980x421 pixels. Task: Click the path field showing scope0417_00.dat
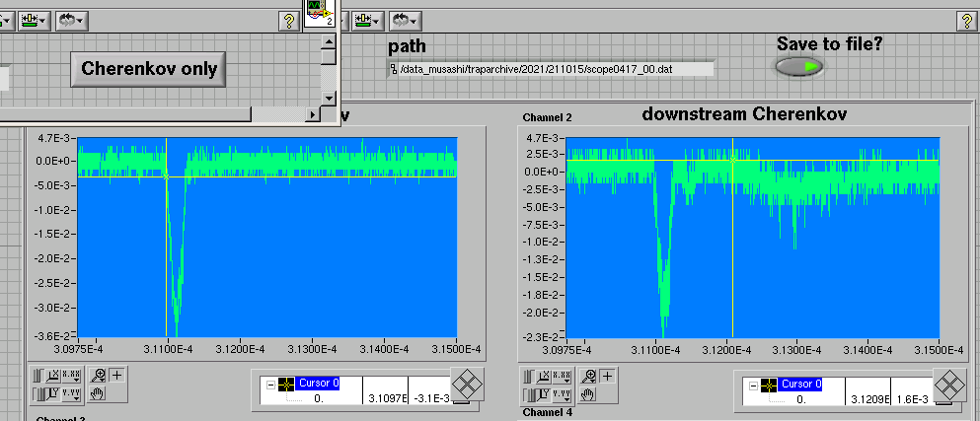[x=551, y=69]
